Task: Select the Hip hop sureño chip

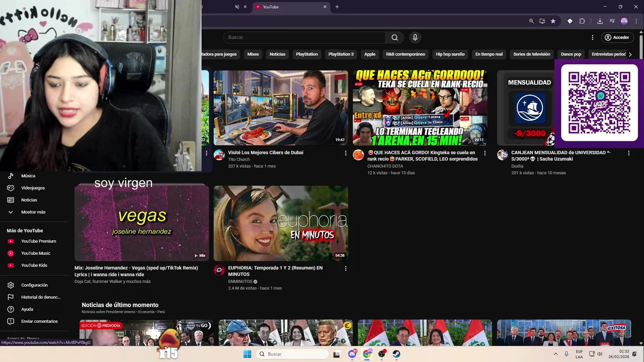Action: pos(450,54)
